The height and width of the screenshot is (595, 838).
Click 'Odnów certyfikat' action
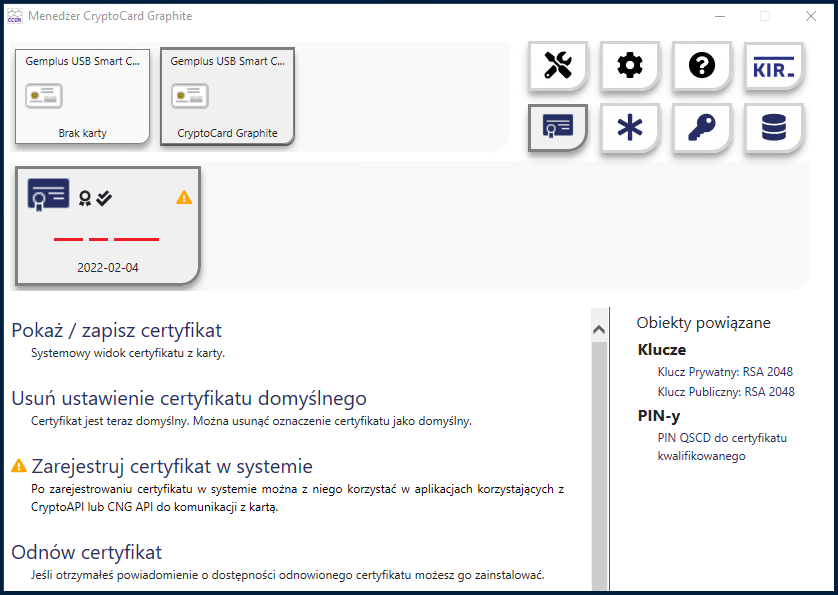tap(87, 552)
